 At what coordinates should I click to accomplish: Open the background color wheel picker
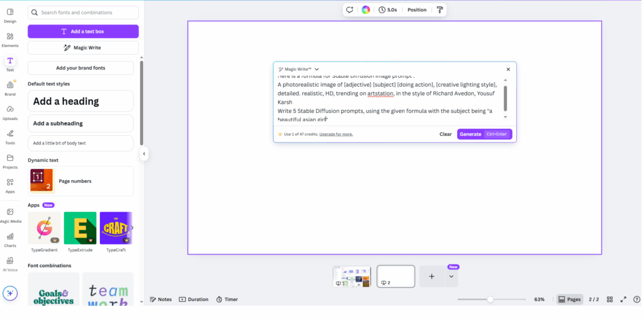point(365,10)
